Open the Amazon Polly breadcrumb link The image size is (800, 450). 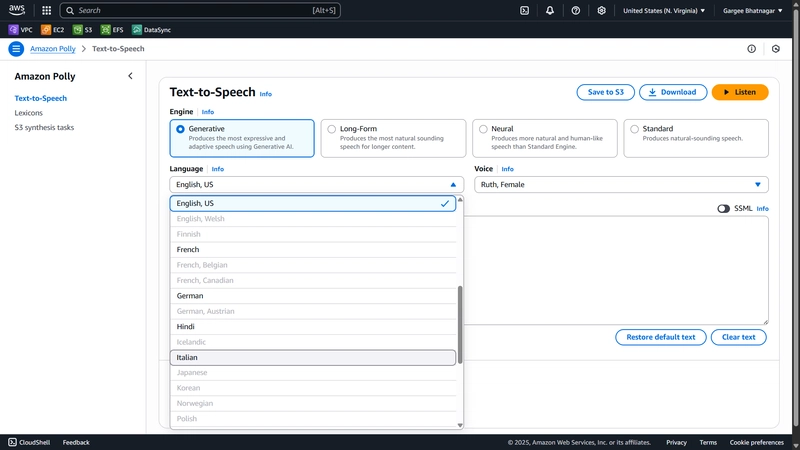pyautogui.click(x=53, y=49)
